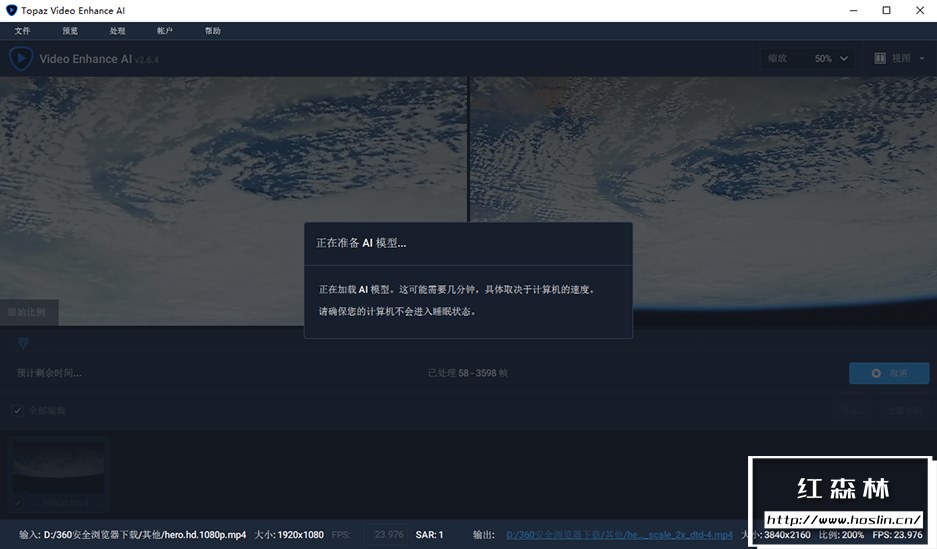The height and width of the screenshot is (549, 937).
Task: Click the 预计剩余时间 text
Action: tap(50, 373)
